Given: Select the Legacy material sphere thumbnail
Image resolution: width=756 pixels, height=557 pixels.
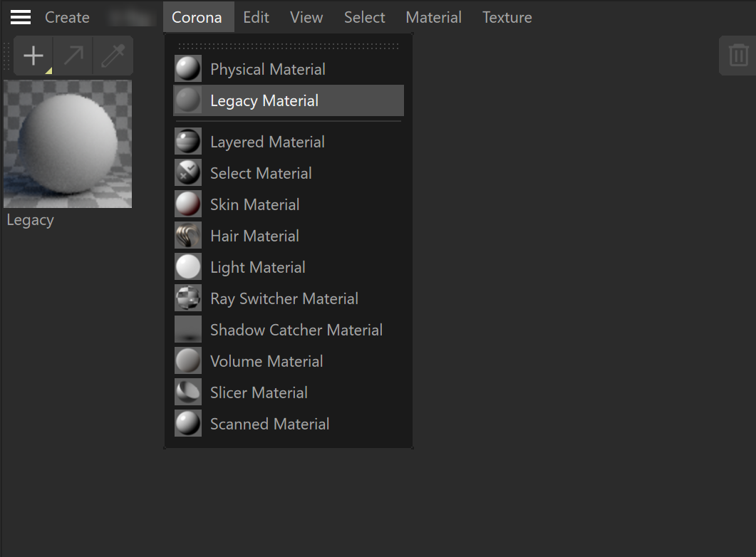Looking at the screenshot, I should [x=68, y=144].
